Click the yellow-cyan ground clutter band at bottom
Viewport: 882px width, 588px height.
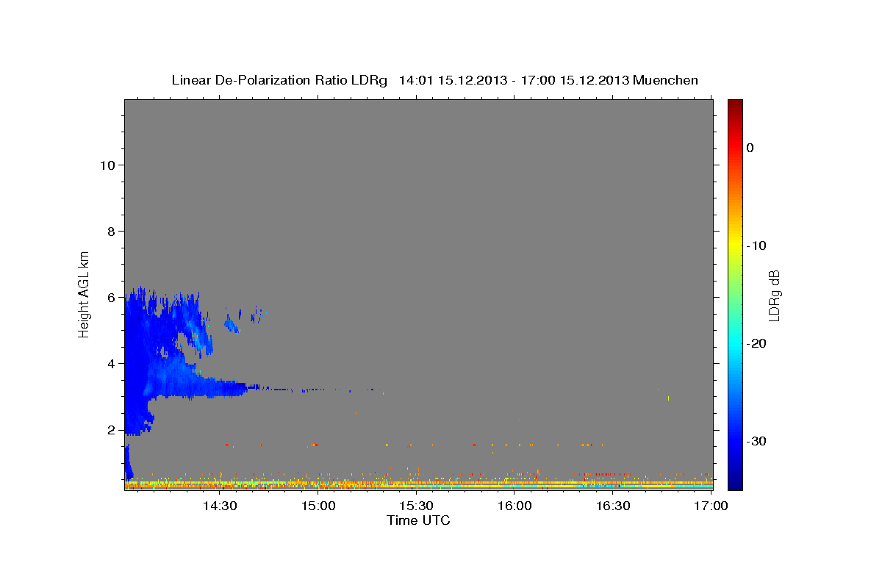pyautogui.click(x=418, y=485)
